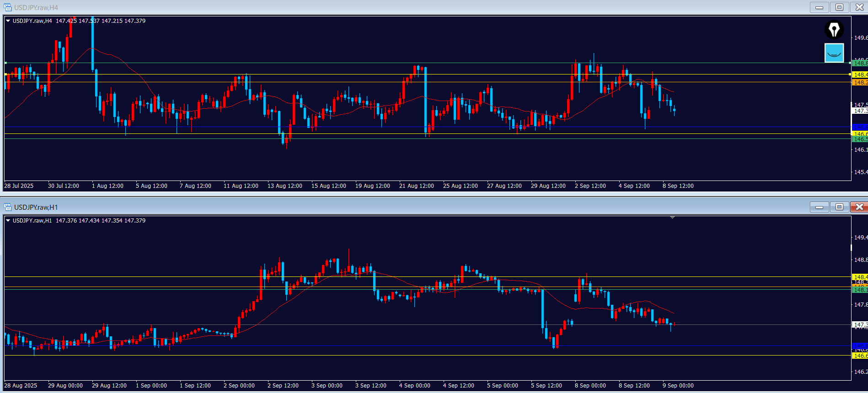Viewport: 868px width, 393px height.
Task: Click the blue smiley face icon
Action: click(834, 53)
